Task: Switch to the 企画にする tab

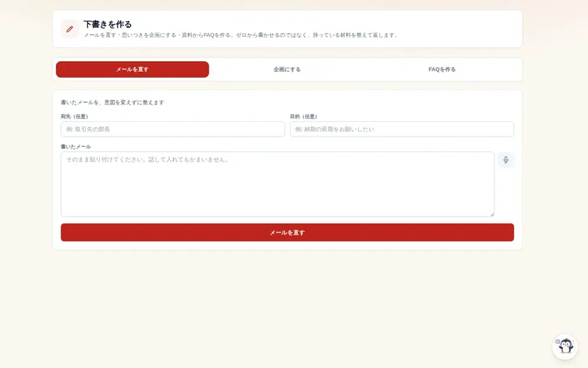Action: click(x=288, y=69)
